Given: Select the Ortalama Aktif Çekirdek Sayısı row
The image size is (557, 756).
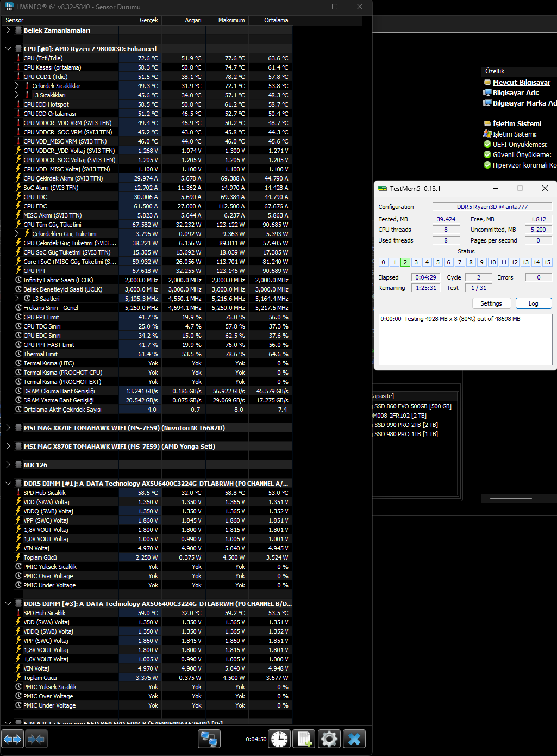Looking at the screenshot, I should pyautogui.click(x=146, y=410).
